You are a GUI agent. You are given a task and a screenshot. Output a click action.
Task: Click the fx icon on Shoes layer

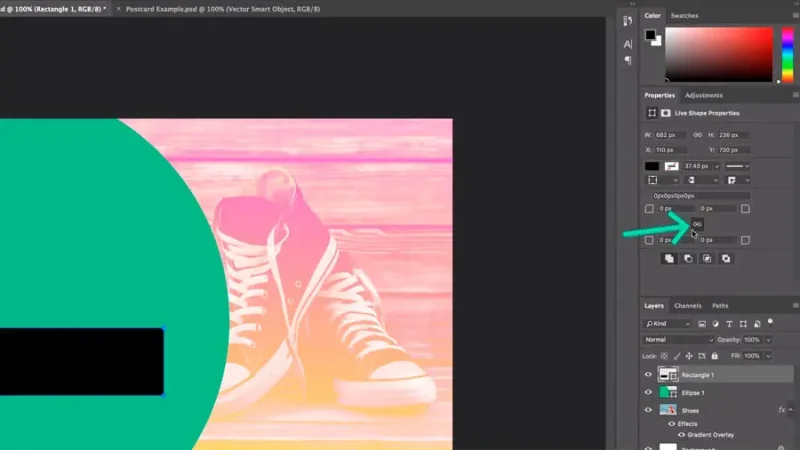[x=781, y=410]
